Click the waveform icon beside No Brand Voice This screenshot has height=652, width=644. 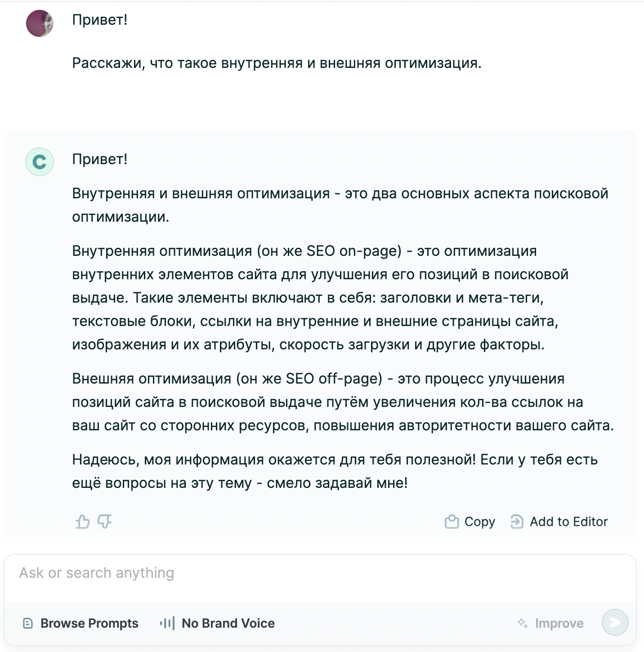tap(167, 623)
